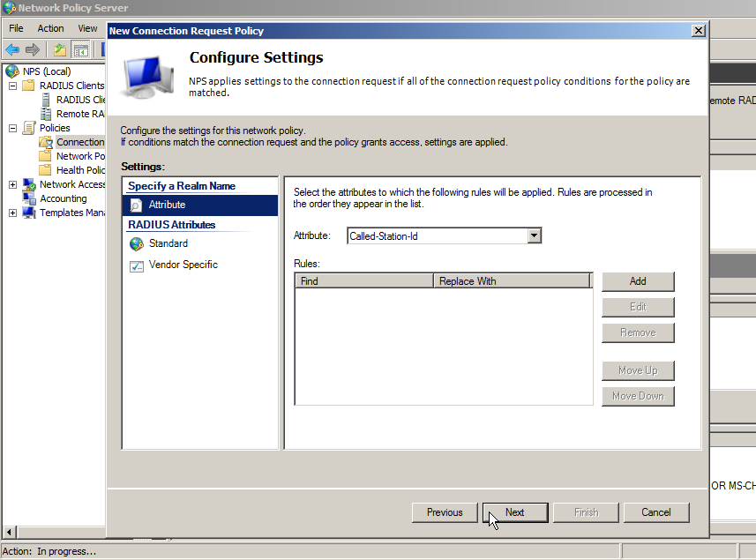Open the Called-Station-Id attribute dropdown

(535, 235)
